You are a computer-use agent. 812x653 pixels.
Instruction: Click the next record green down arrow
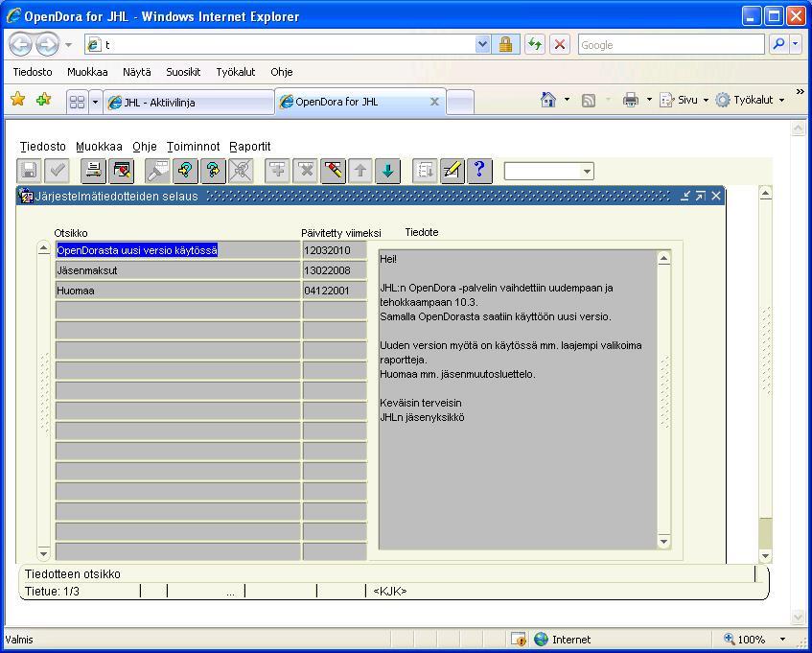(x=388, y=171)
